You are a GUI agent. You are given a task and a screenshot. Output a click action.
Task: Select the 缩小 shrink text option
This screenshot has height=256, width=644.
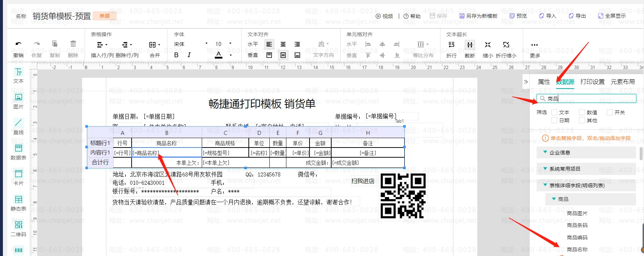[x=488, y=49]
